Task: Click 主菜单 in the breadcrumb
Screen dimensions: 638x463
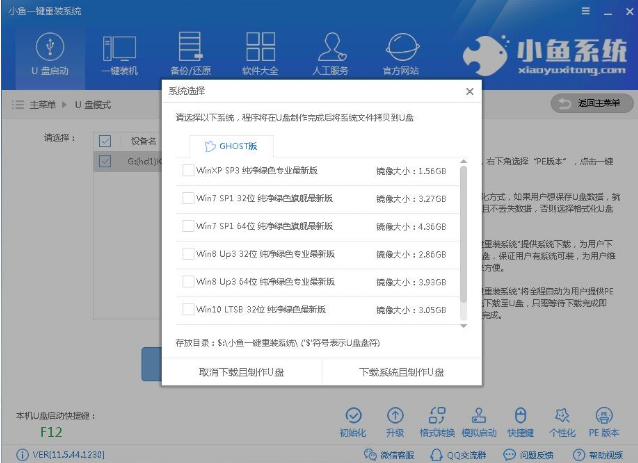Action: (40, 104)
